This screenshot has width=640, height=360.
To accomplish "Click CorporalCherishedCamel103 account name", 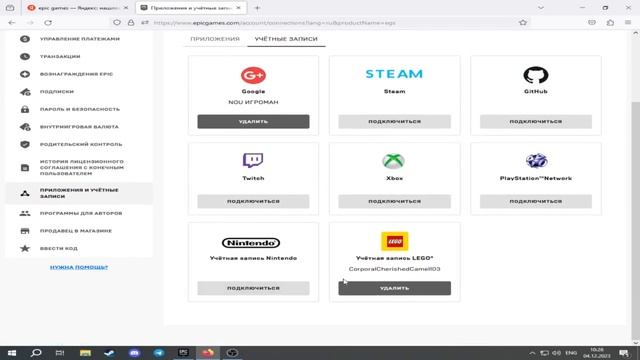I will (x=394, y=269).
